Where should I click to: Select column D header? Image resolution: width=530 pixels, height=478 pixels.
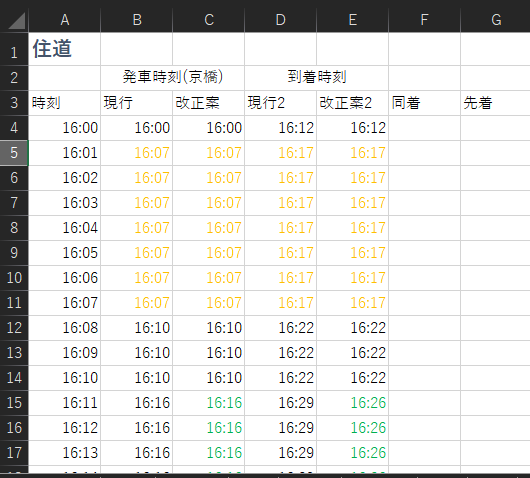(281, 20)
